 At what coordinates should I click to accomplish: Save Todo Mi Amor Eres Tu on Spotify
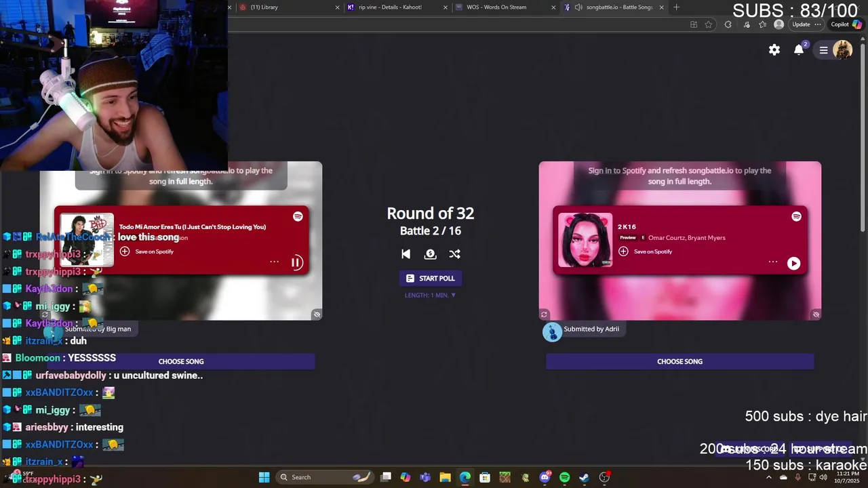click(147, 251)
